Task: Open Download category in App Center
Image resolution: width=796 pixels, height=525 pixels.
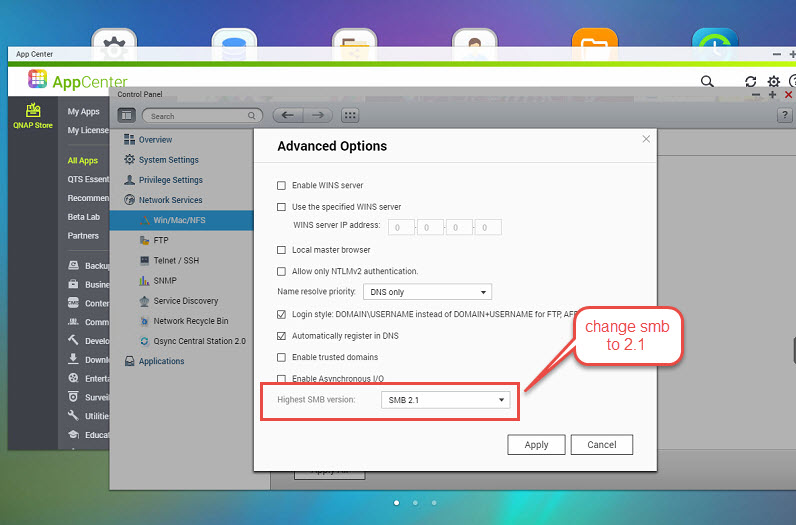Action: [89, 359]
